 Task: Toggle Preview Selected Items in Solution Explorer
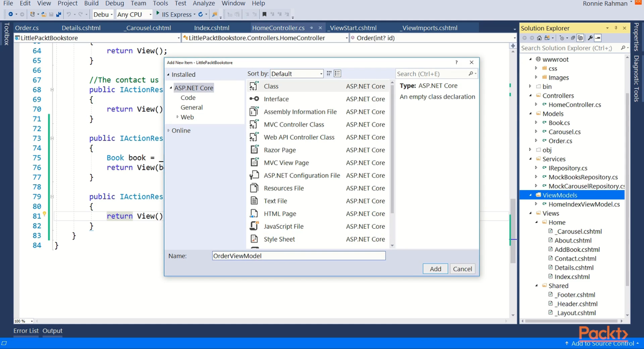pos(598,38)
